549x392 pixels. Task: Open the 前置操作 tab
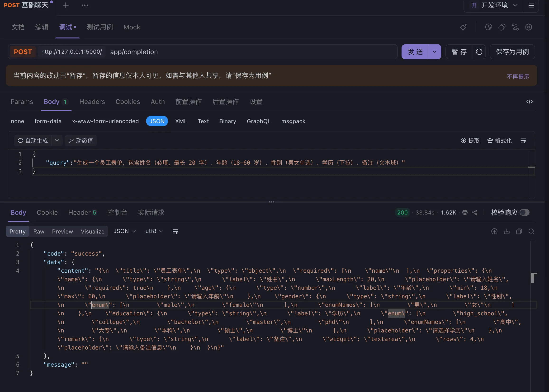188,102
